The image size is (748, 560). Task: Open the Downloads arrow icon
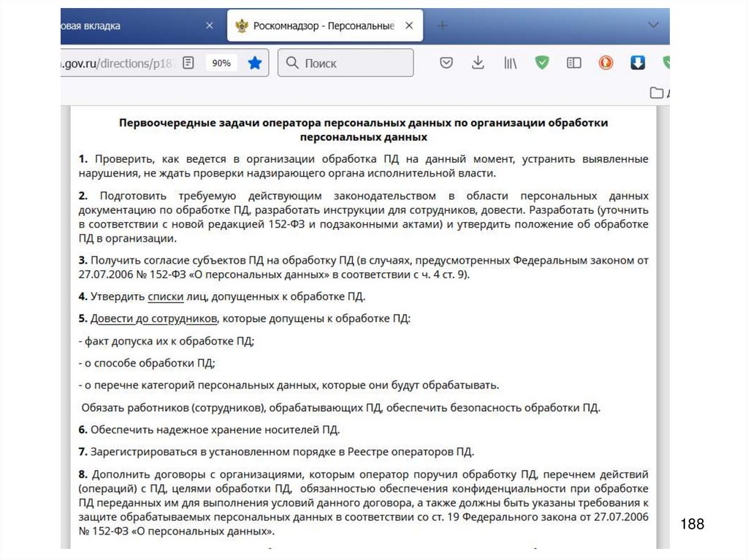pyautogui.click(x=478, y=63)
